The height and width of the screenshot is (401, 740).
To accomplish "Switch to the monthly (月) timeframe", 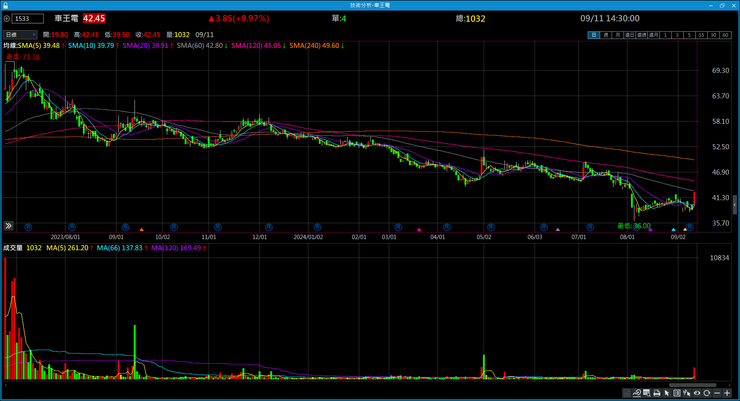I will (x=616, y=35).
